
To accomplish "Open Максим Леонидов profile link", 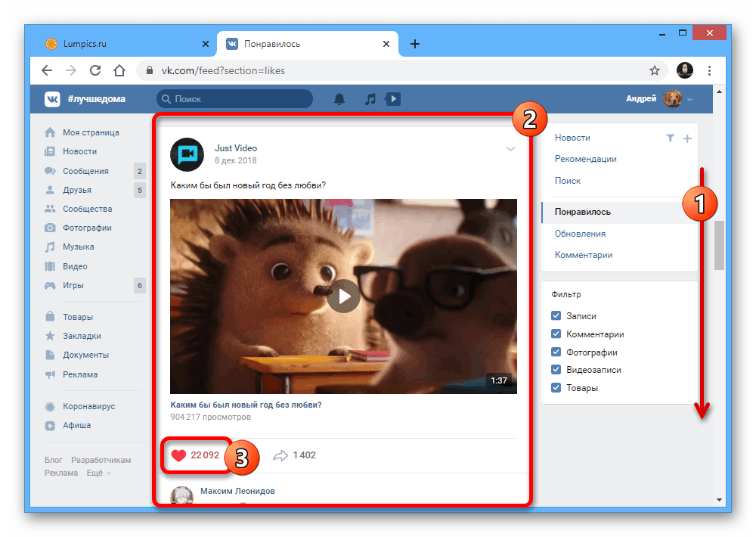I will coord(237,491).
